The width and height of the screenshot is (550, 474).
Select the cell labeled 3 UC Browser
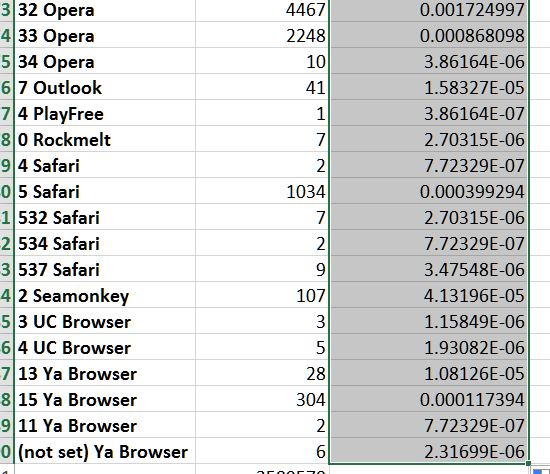click(x=105, y=320)
